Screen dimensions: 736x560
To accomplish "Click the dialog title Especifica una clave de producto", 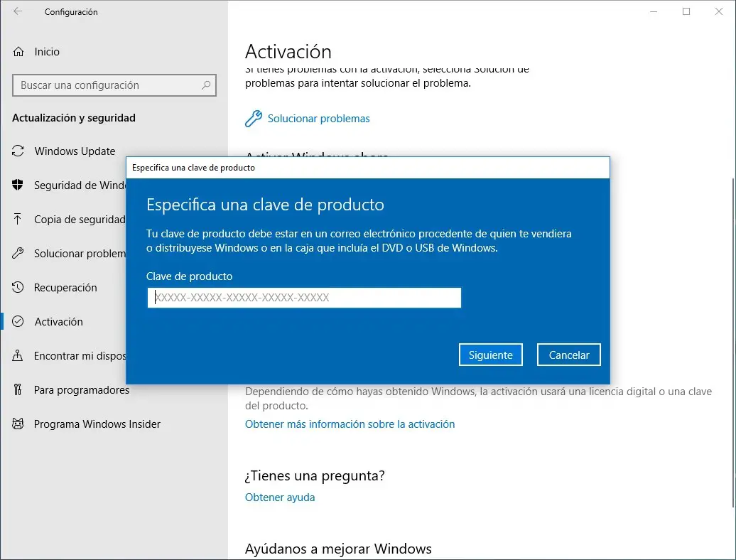I will (x=193, y=168).
